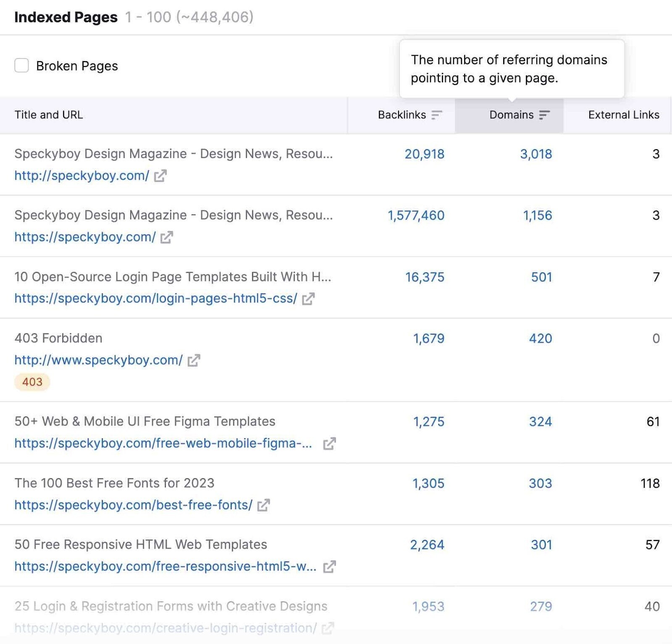Open the https://speckyboy.com/ URL
The height and width of the screenshot is (644, 672).
(x=85, y=237)
